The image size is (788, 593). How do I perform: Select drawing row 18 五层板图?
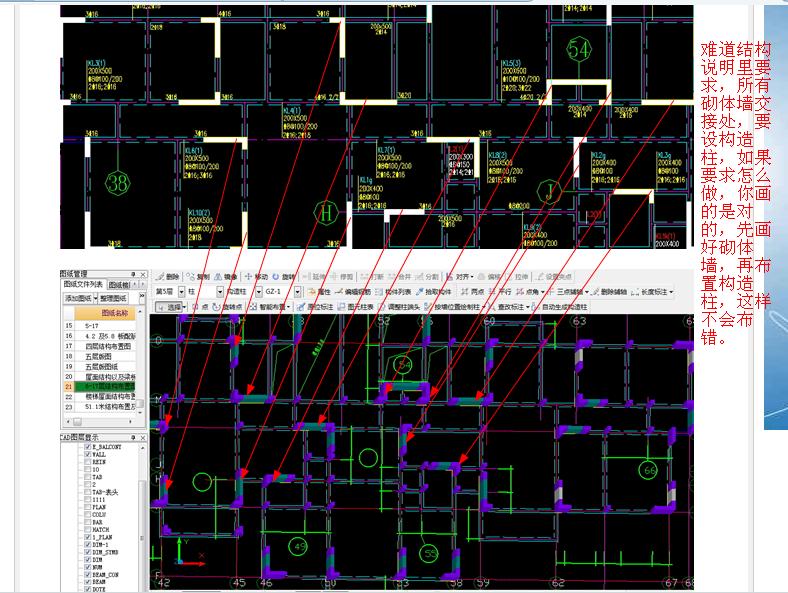tap(100, 356)
